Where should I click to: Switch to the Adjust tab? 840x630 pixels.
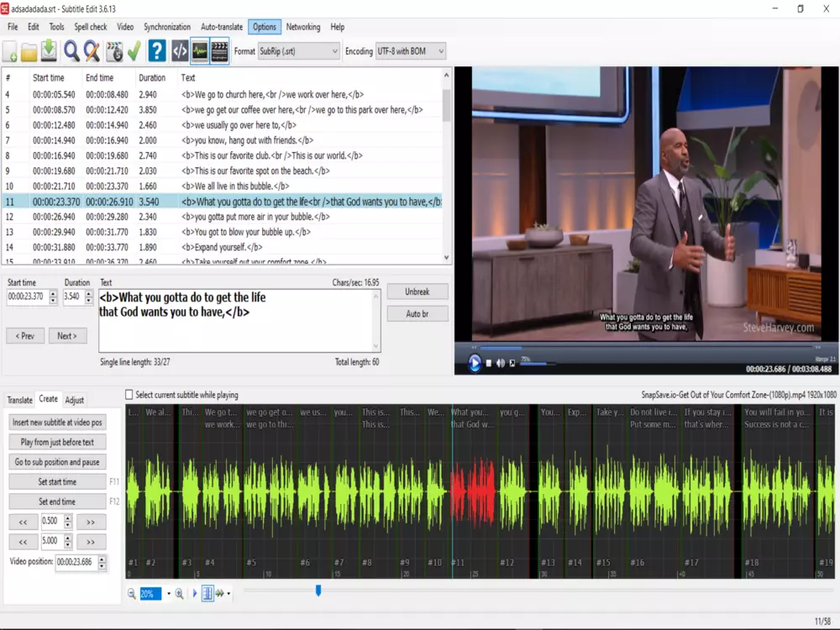click(x=75, y=400)
